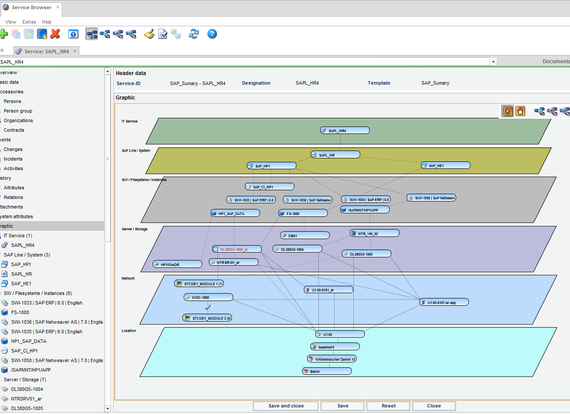Select Incidents in the left navigation

tap(13, 159)
